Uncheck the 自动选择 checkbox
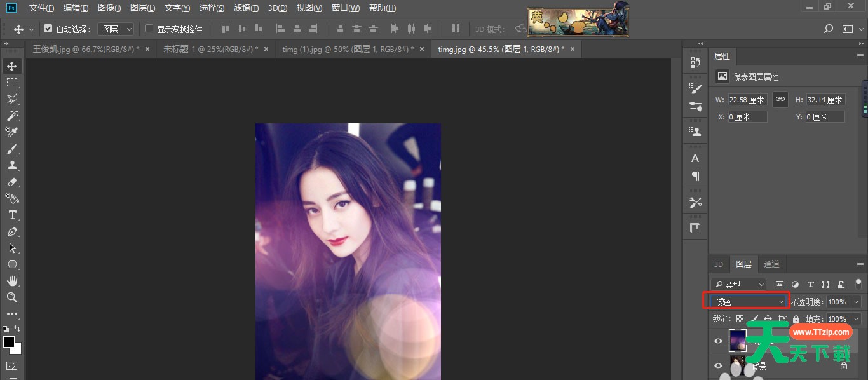This screenshot has width=868, height=380. (x=48, y=29)
